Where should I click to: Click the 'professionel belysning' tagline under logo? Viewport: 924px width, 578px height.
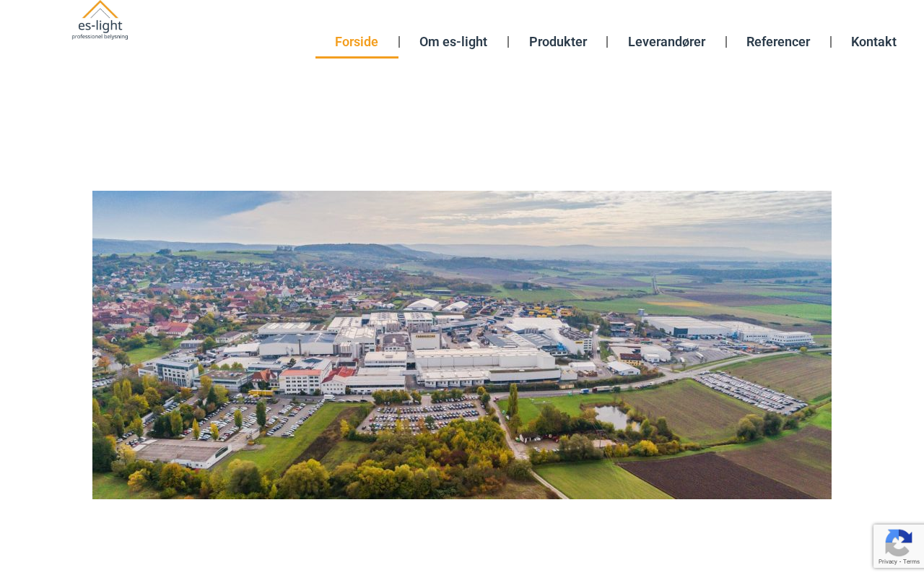100,36
